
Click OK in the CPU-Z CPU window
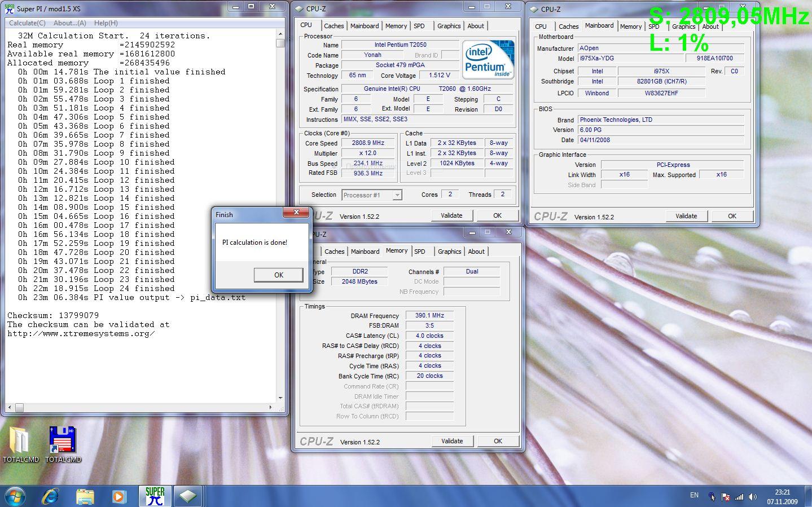(x=497, y=215)
